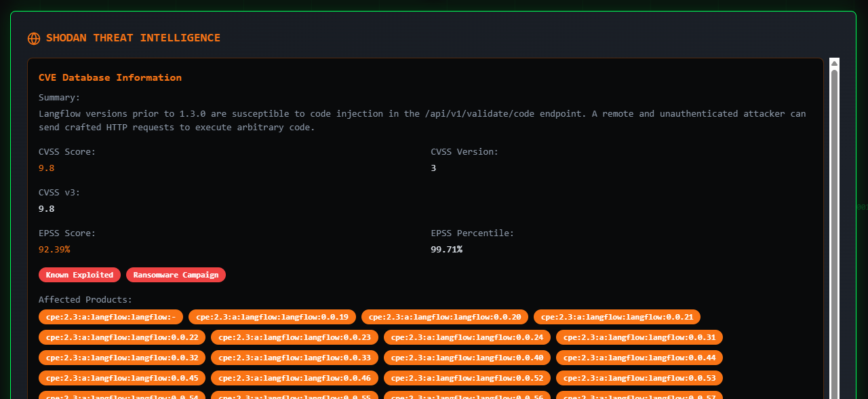
Task: Select the langflow:0.0.44 product tag
Action: pos(639,358)
